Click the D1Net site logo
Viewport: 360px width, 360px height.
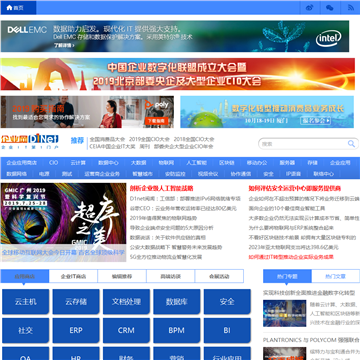pyautogui.click(x=30, y=142)
